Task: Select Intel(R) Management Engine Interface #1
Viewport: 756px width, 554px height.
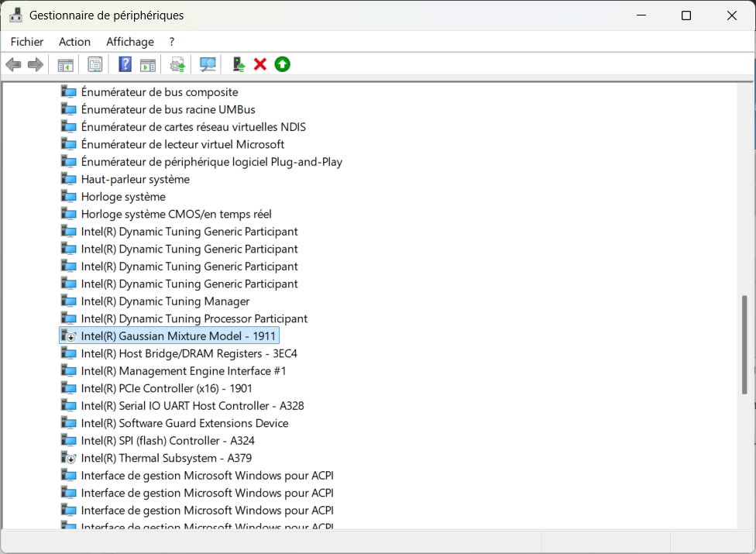Action: [184, 371]
